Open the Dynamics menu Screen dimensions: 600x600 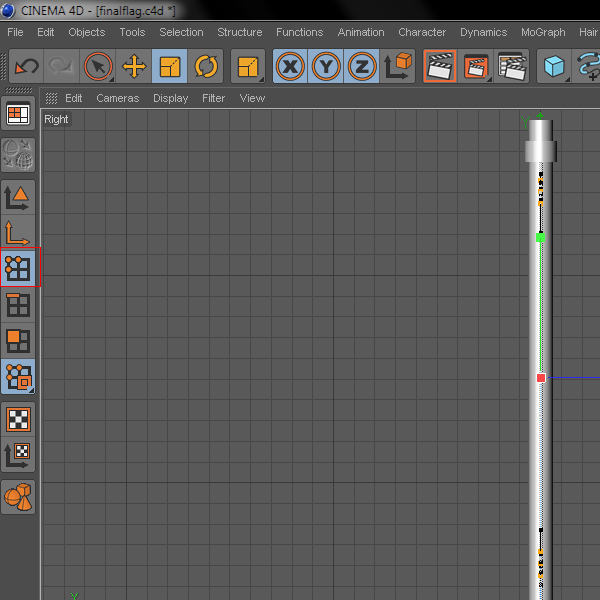click(x=484, y=32)
